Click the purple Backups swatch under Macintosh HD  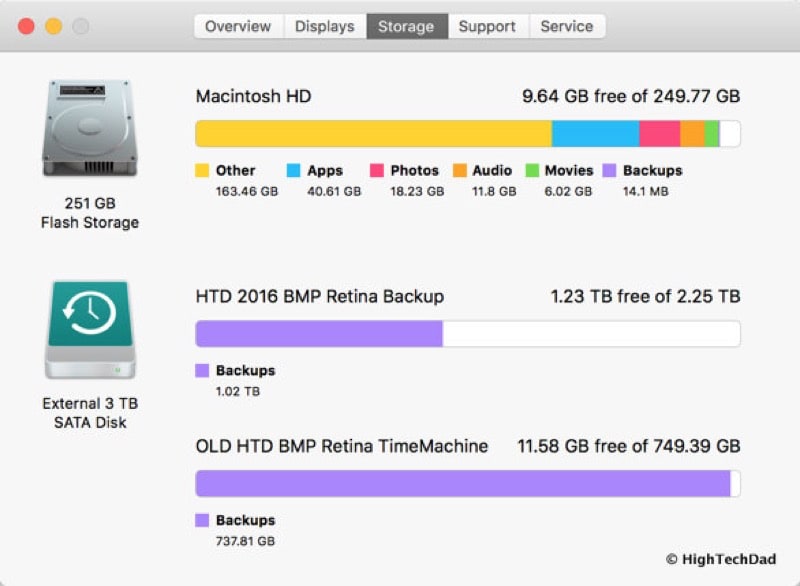tap(609, 171)
